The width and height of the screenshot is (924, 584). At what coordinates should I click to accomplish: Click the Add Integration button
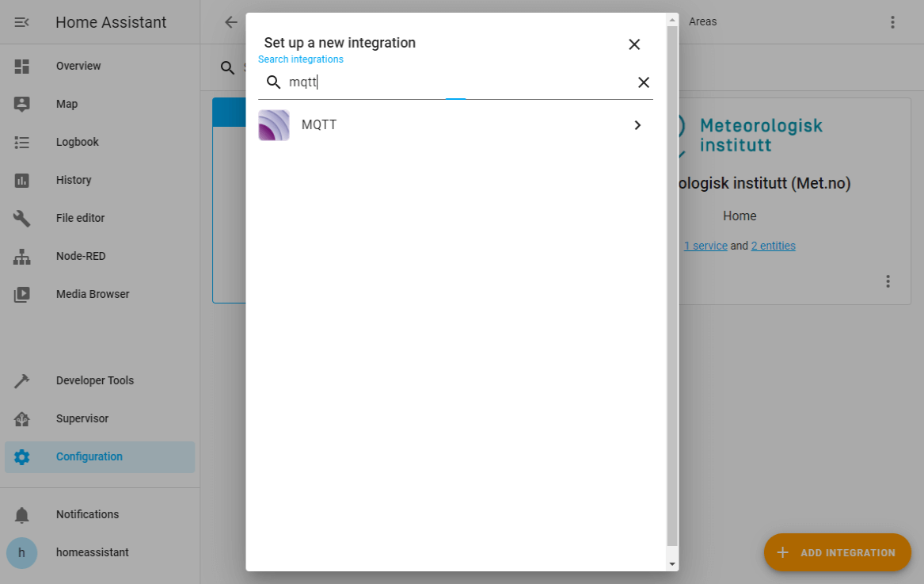pyautogui.click(x=837, y=552)
